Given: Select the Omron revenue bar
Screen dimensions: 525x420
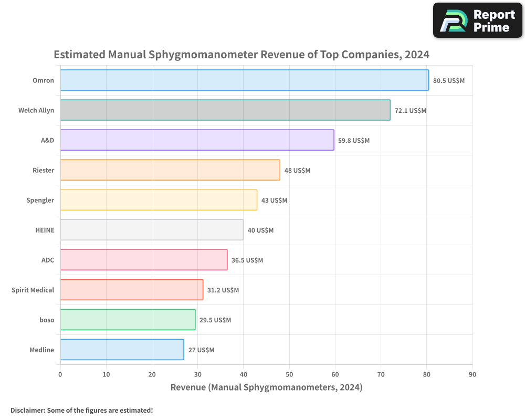Looking at the screenshot, I should point(245,80).
